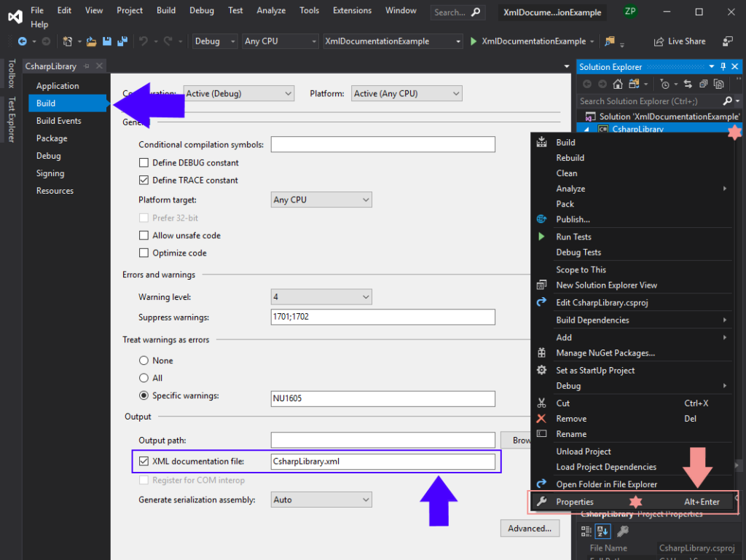Click the Visual Studio logo icon
This screenshot has height=560, width=746.
[x=15, y=17]
